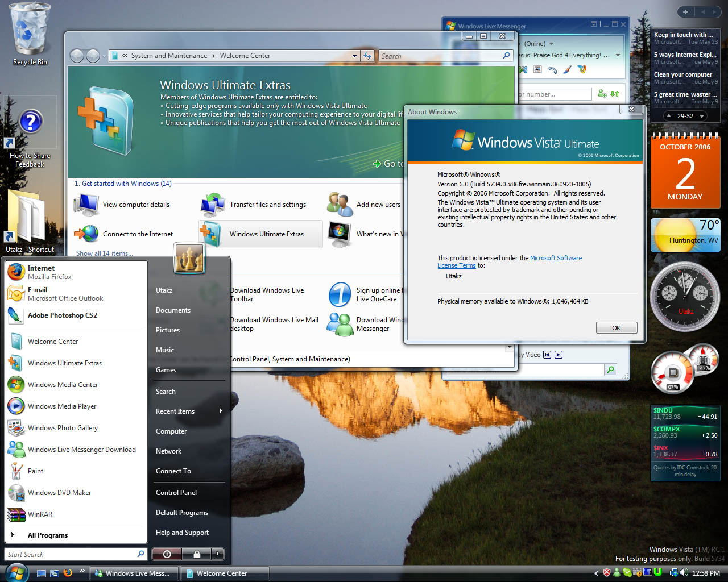Viewport: 728px width, 582px height.
Task: Add a gadget with sidebar plus button
Action: coord(685,12)
